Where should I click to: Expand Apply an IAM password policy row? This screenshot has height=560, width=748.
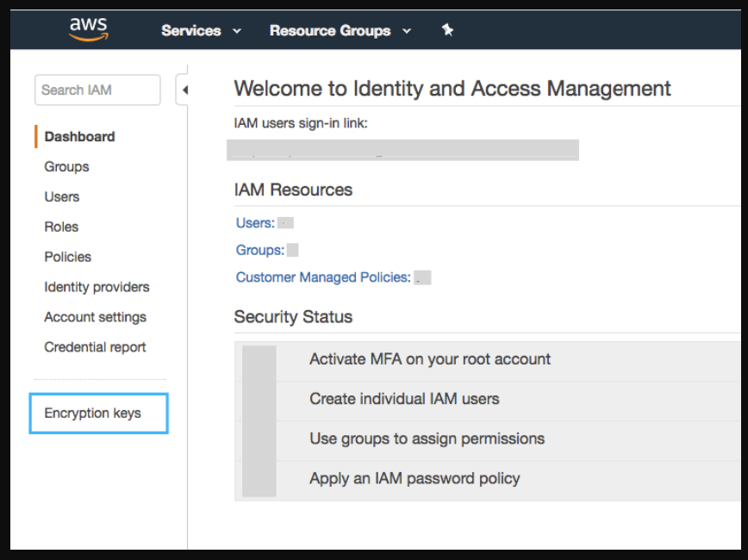[x=414, y=478]
